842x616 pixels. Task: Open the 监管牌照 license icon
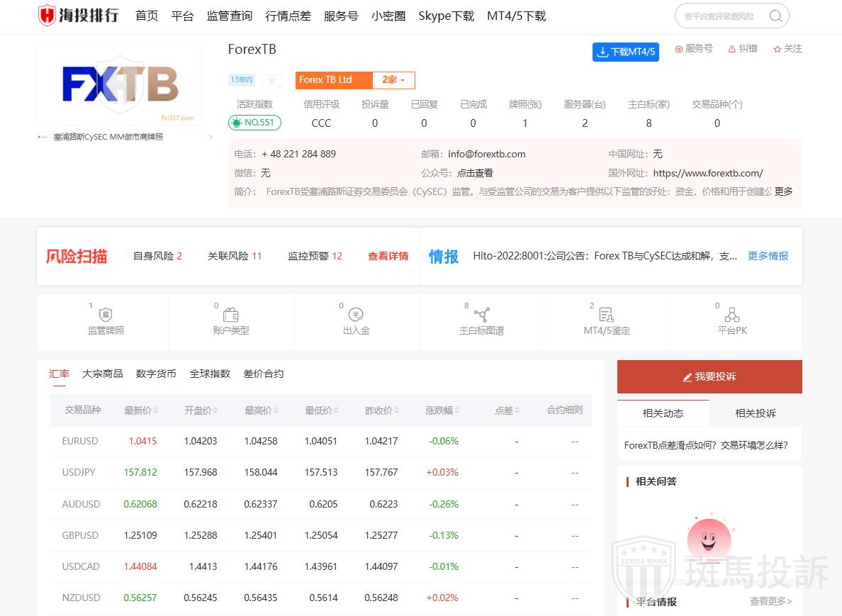[106, 315]
